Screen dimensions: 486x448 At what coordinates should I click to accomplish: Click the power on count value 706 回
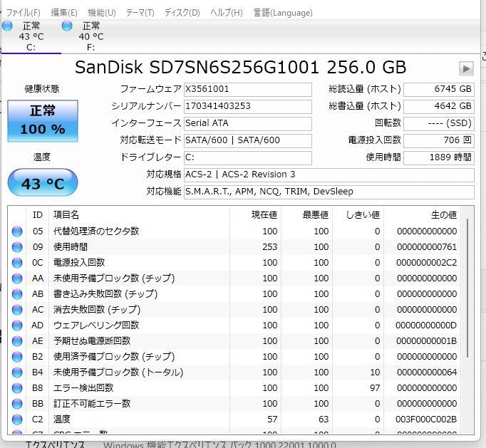438,140
